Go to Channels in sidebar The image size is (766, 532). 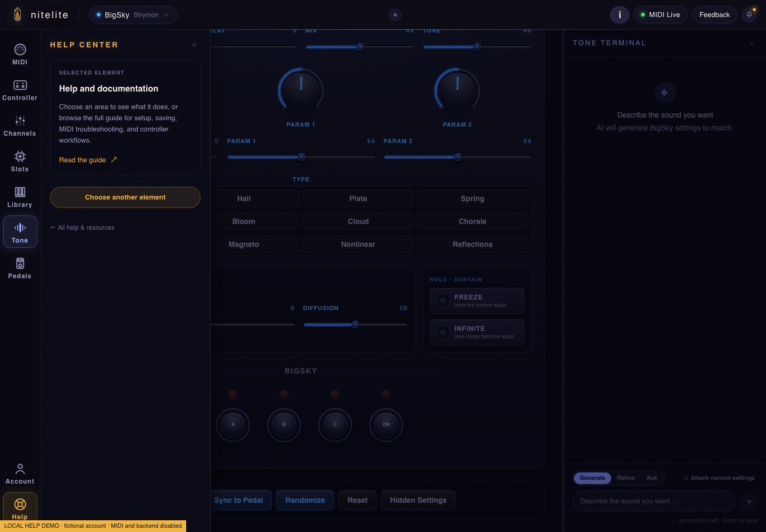(x=20, y=126)
